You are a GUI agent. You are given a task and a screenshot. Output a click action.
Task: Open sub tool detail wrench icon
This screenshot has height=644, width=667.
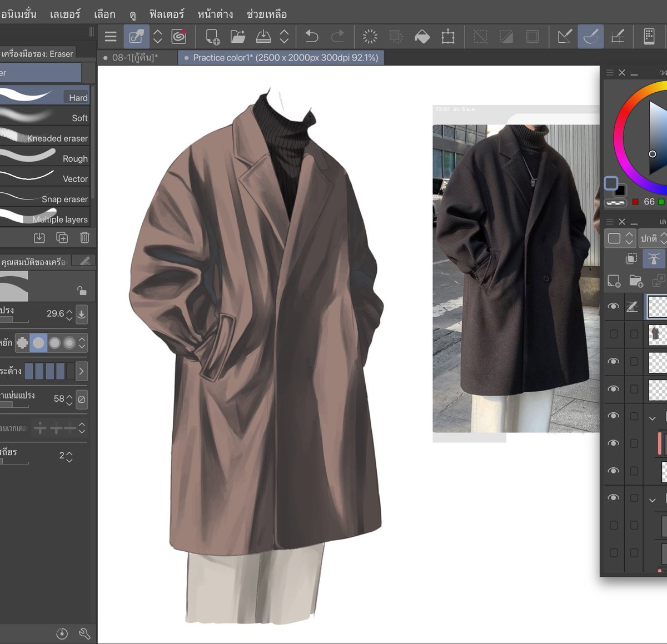point(84,633)
